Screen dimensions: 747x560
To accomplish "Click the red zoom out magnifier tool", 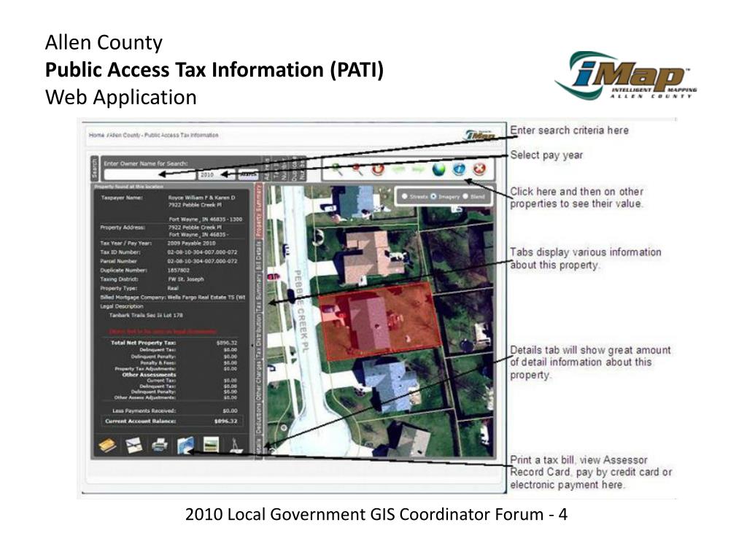I will [357, 169].
